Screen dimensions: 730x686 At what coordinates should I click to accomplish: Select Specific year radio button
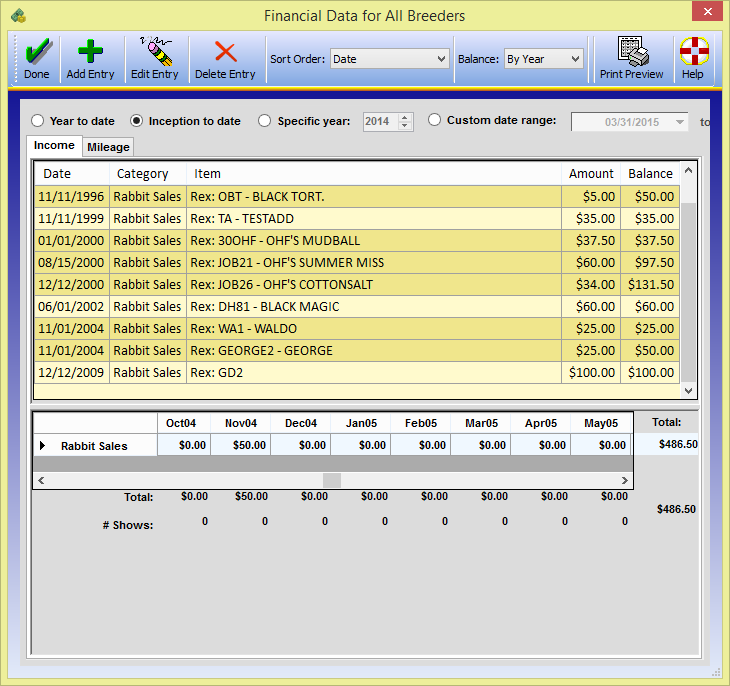(264, 121)
